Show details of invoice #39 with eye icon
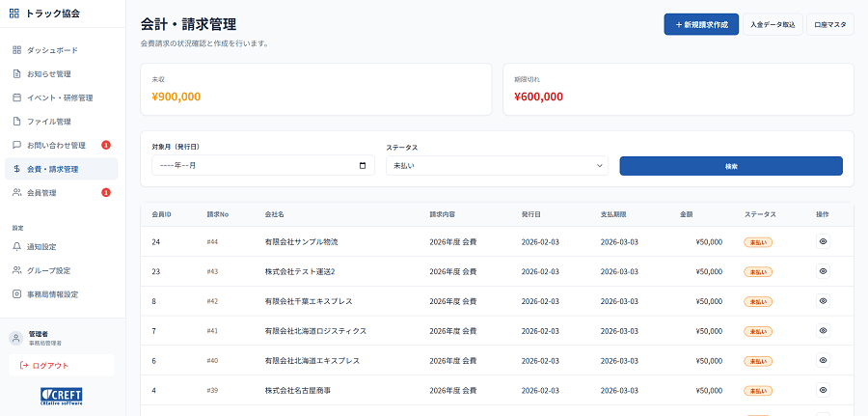Viewport: 868px width, 416px height. pos(823,390)
